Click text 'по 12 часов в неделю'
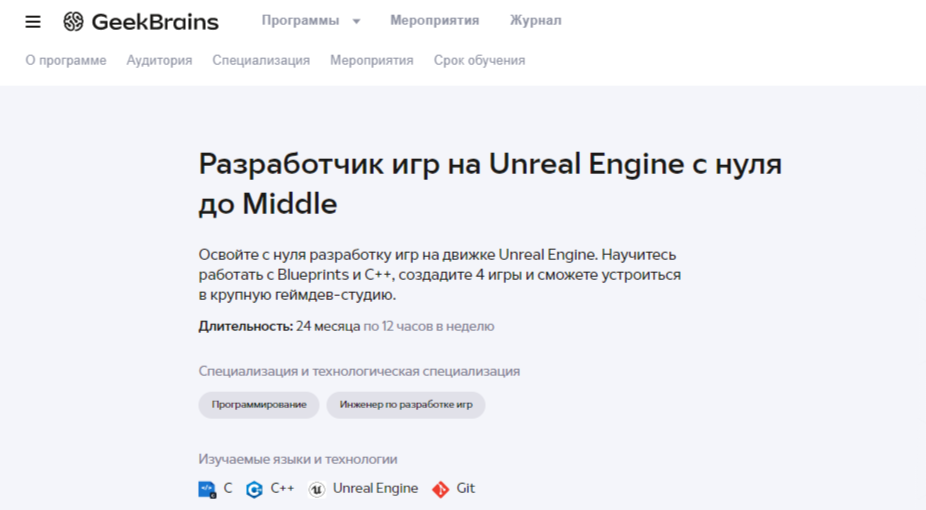The image size is (926, 510). [x=429, y=326]
